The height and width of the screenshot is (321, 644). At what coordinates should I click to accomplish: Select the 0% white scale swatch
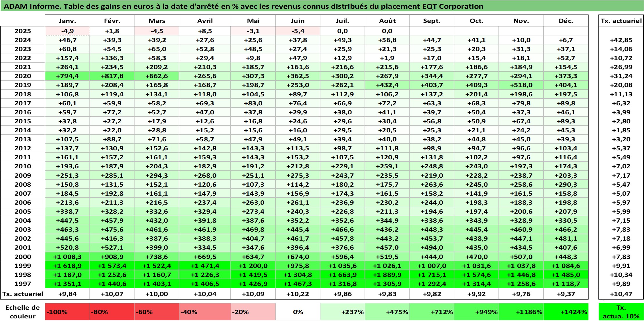(298, 312)
